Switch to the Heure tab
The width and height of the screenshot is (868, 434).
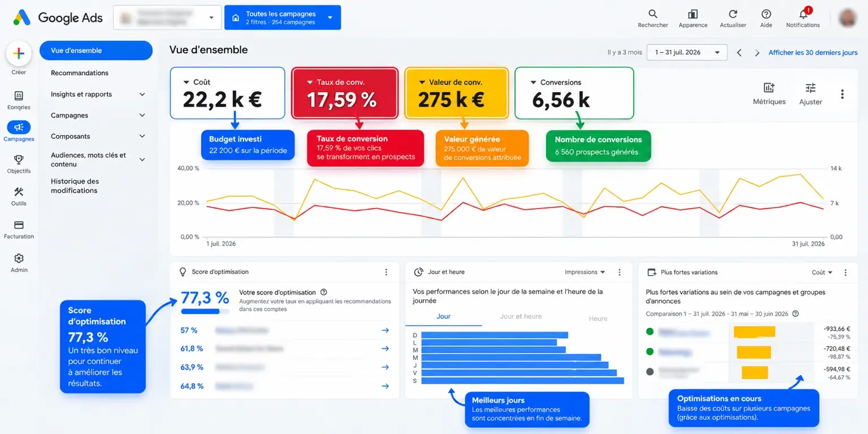coord(598,319)
